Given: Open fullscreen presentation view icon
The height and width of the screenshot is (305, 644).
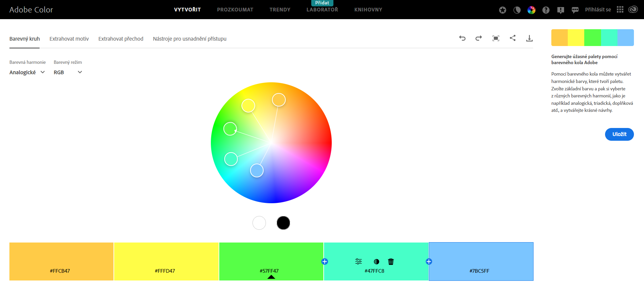Looking at the screenshot, I should [x=496, y=38].
